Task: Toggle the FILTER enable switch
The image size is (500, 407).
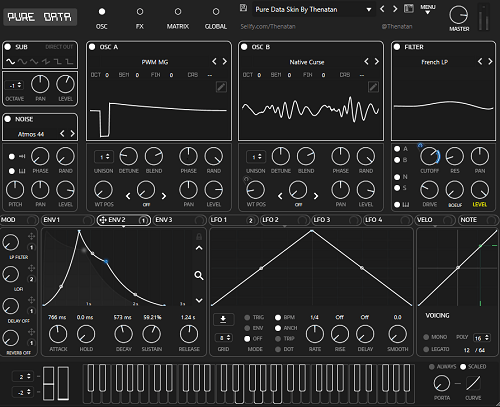Action: 397,47
